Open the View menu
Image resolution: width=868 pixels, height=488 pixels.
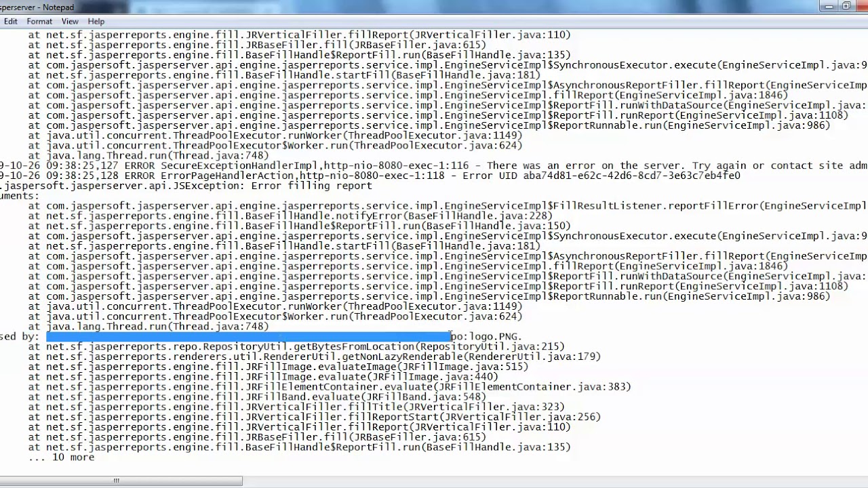(70, 22)
